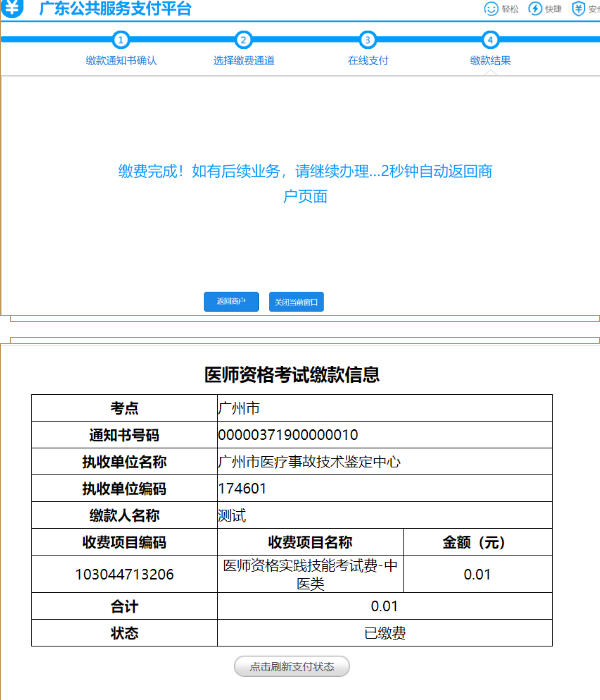Click the smiley face 轻松 icon
Viewport: 600px width, 700px height.
(491, 9)
